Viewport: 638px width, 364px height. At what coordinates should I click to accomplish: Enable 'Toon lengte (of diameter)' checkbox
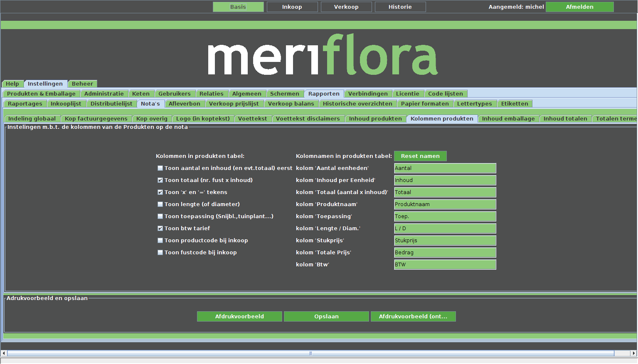[160, 204]
